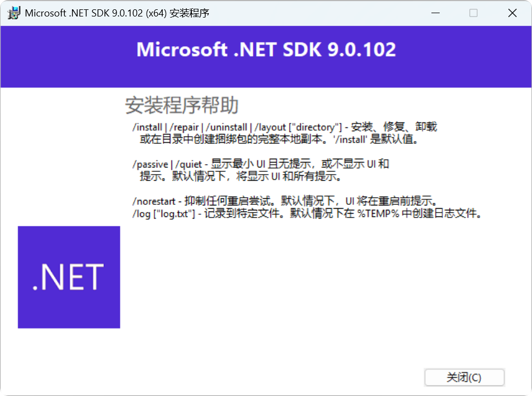
Task: Minimize the .NET SDK installer window
Action: click(x=435, y=13)
